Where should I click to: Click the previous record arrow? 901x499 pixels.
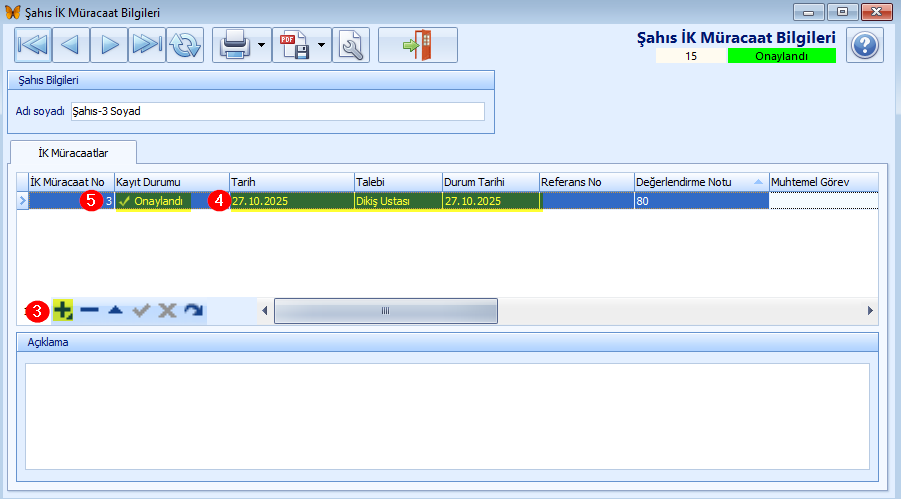tap(70, 45)
